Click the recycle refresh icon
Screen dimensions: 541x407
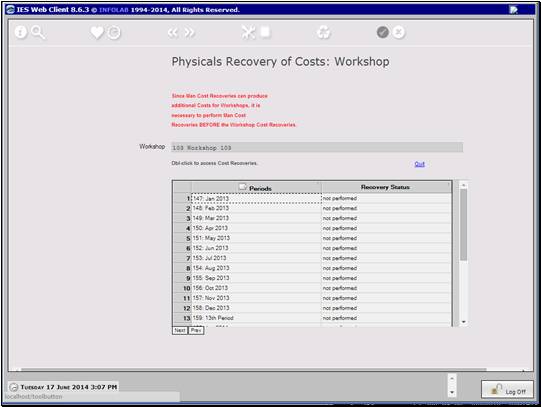[x=324, y=33]
